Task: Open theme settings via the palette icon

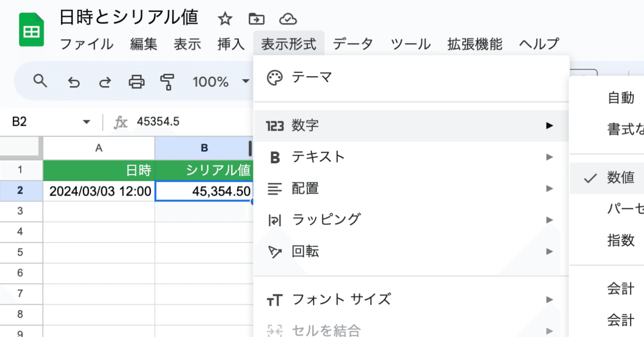Action: [x=275, y=77]
